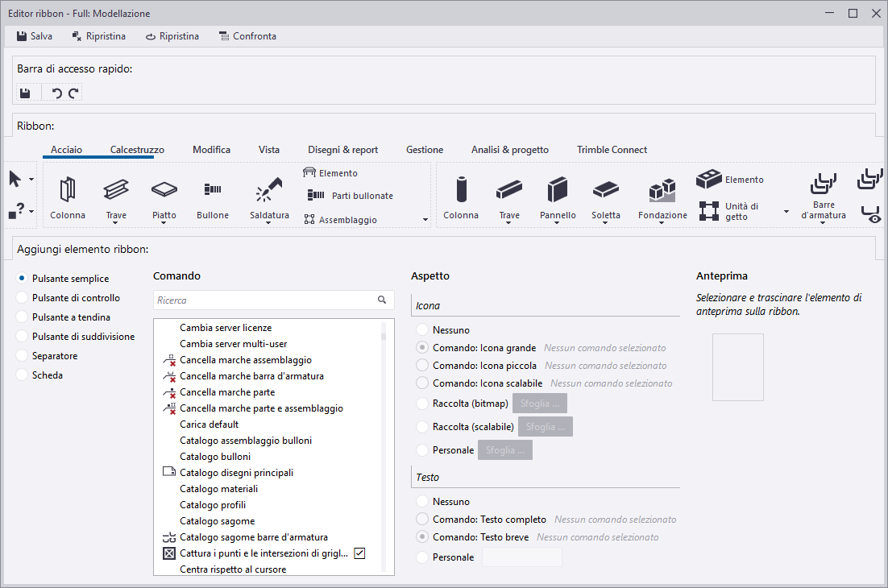
Task: Click the Ricerca command search field
Action: (264, 300)
